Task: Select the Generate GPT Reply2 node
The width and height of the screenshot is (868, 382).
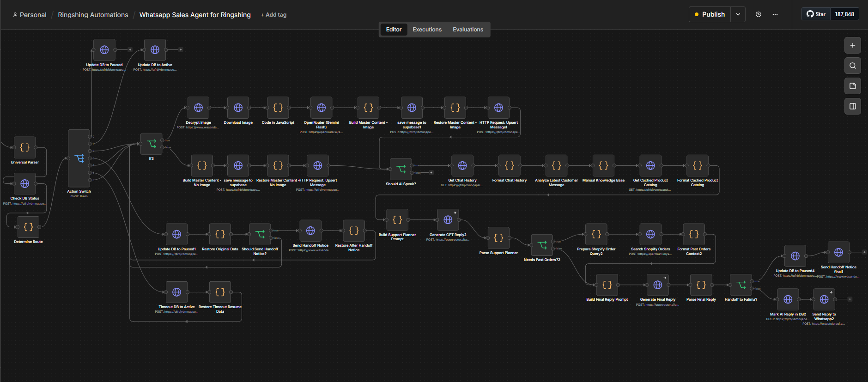Action: pos(448,220)
